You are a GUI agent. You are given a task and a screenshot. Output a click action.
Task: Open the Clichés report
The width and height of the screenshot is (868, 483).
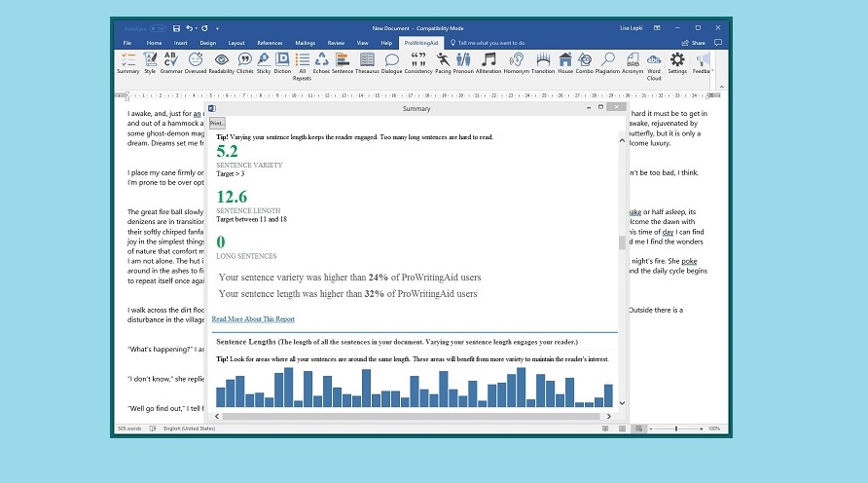[244, 63]
